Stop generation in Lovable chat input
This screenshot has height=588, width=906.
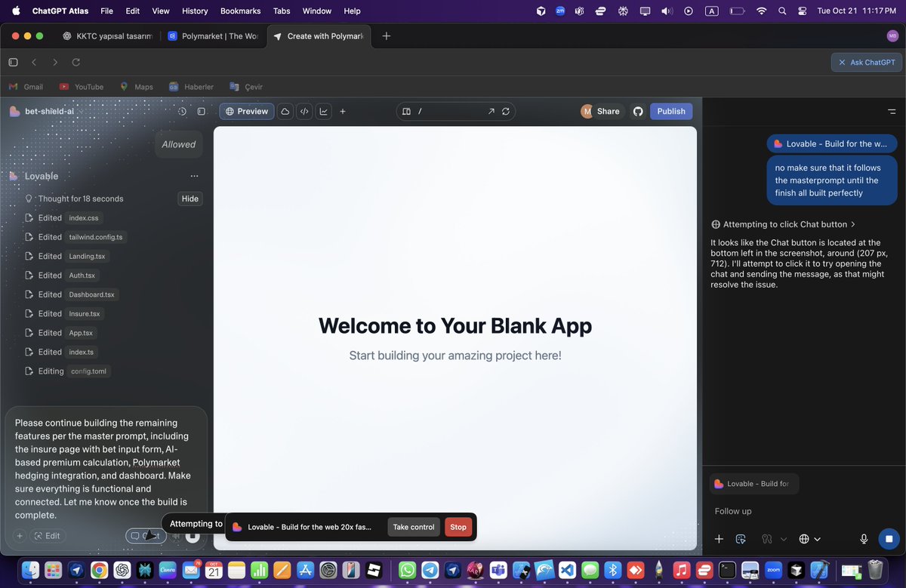193,536
